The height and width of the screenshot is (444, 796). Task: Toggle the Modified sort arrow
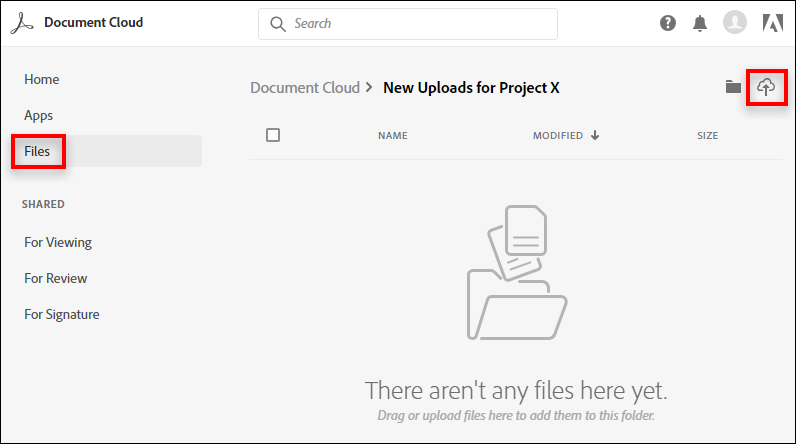pyautogui.click(x=595, y=136)
